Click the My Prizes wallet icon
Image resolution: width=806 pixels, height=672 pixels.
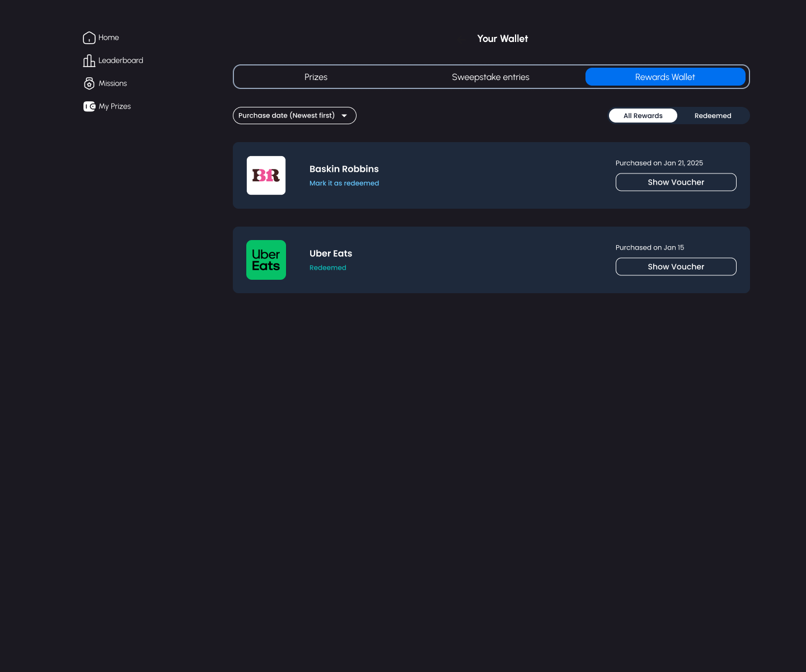point(90,106)
